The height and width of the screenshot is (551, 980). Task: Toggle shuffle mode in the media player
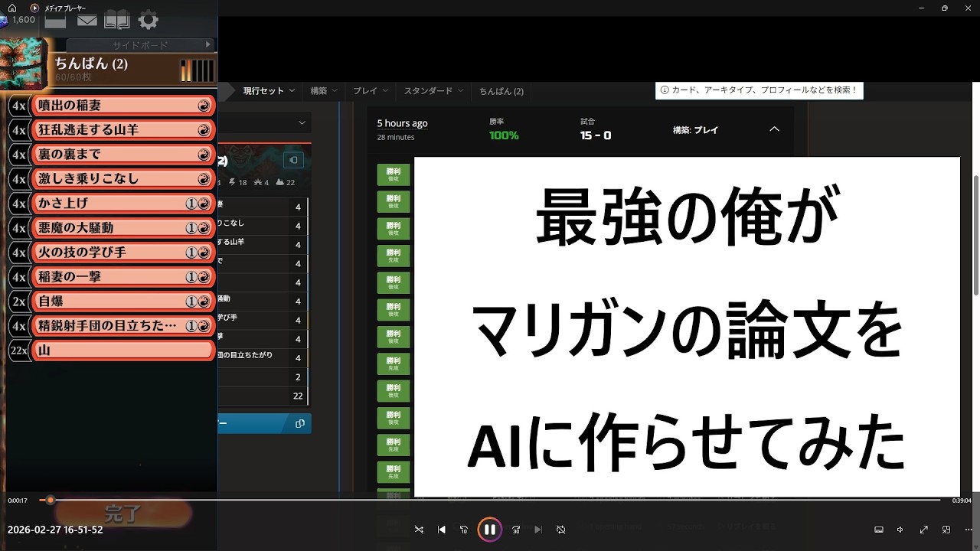419,530
